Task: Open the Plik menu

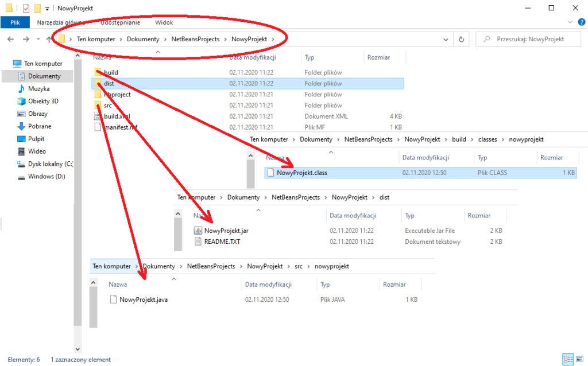Action: (x=15, y=22)
